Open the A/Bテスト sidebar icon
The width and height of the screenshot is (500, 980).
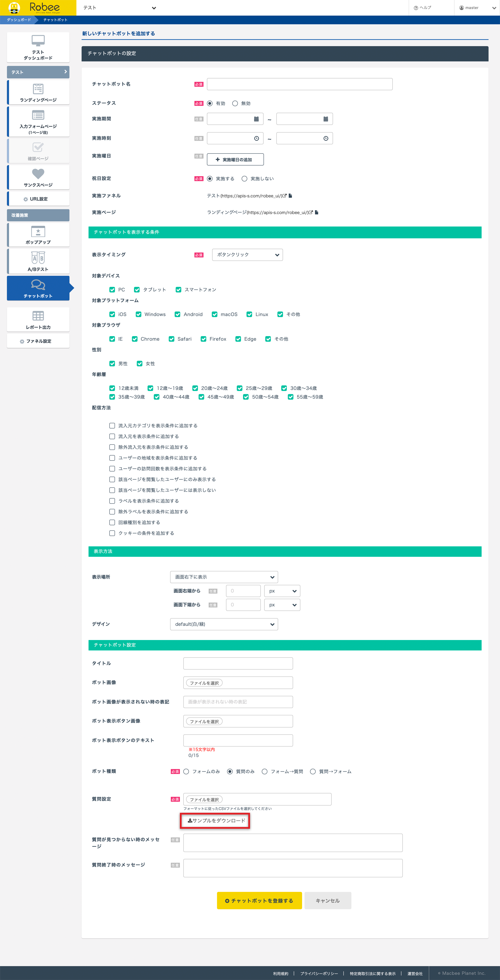tap(38, 258)
